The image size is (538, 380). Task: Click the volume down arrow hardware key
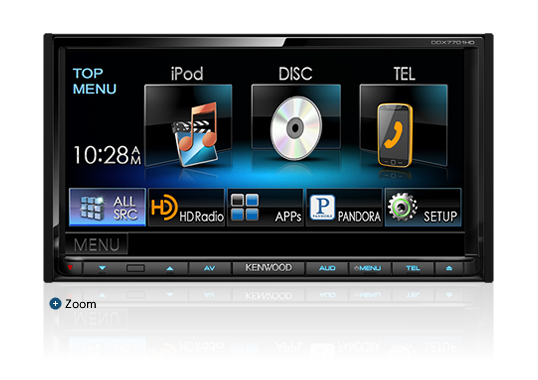tap(102, 268)
